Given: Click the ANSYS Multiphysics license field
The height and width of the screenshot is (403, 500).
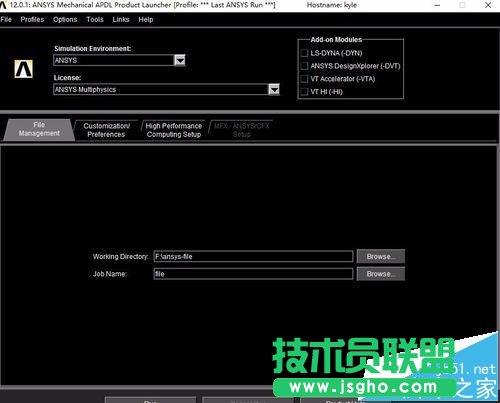Looking at the screenshot, I should tap(161, 89).
